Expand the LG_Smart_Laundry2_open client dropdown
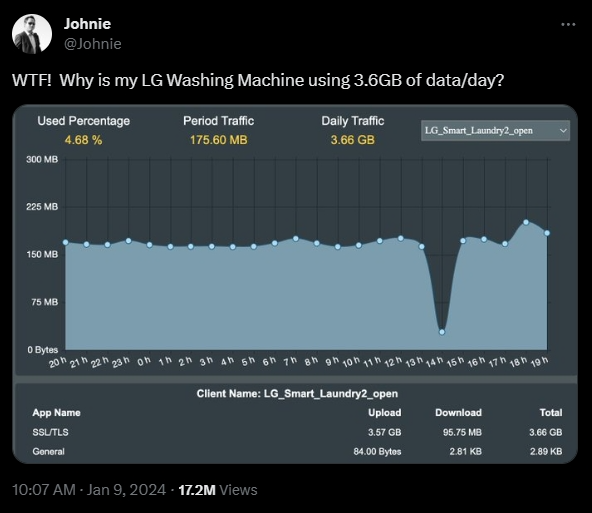592x513 pixels. (x=495, y=131)
